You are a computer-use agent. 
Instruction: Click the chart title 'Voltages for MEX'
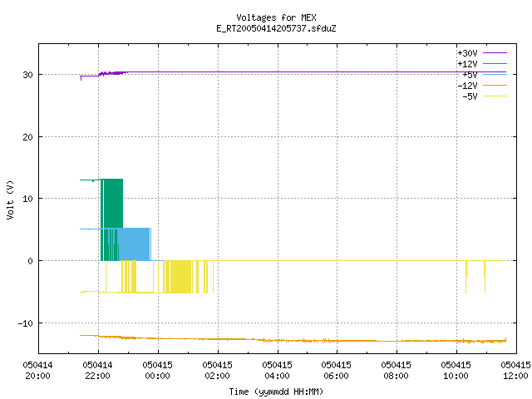point(276,17)
